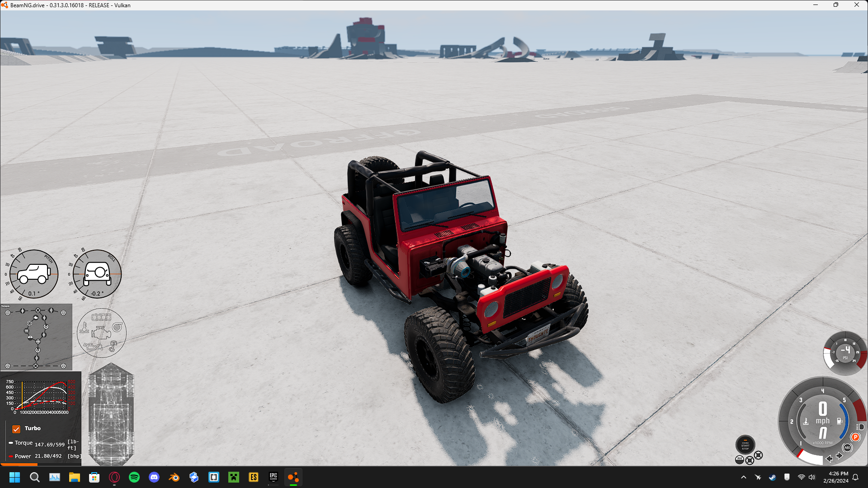Open Spotify from the taskbar

point(134,477)
